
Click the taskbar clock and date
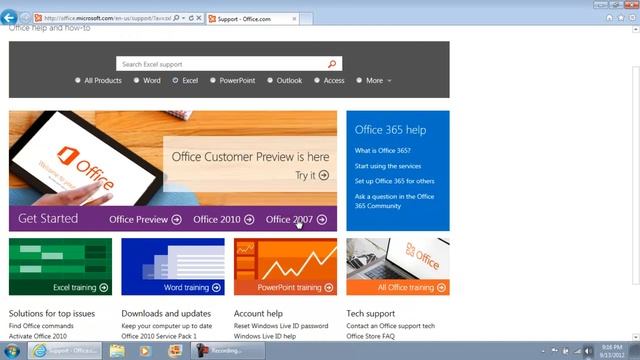pyautogui.click(x=612, y=351)
